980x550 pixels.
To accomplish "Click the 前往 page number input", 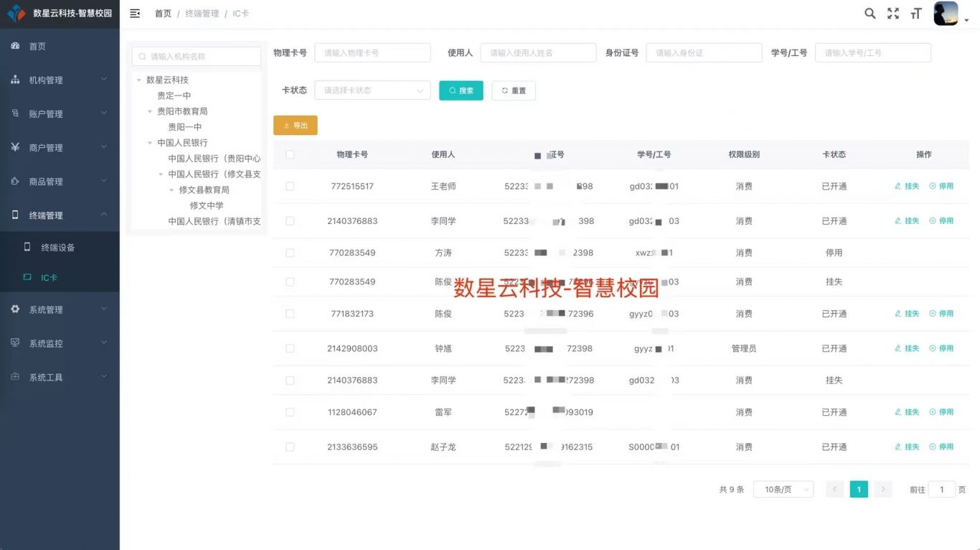I will [x=941, y=490].
